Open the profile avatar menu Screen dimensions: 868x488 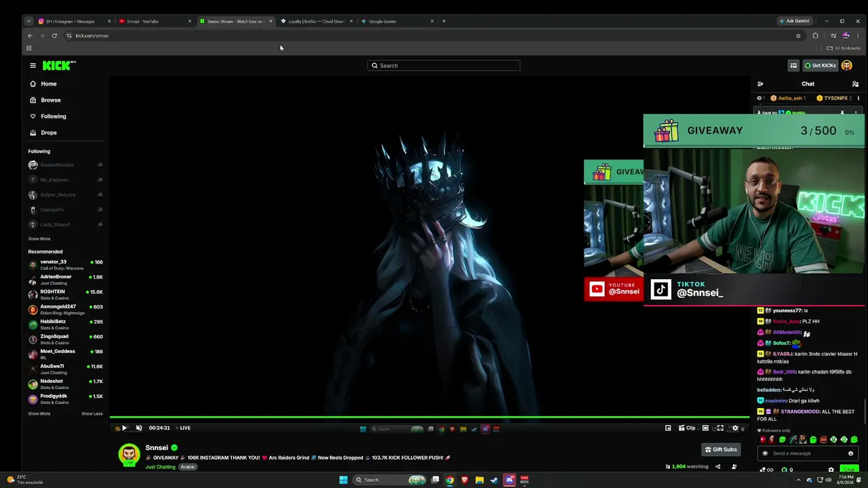(847, 66)
